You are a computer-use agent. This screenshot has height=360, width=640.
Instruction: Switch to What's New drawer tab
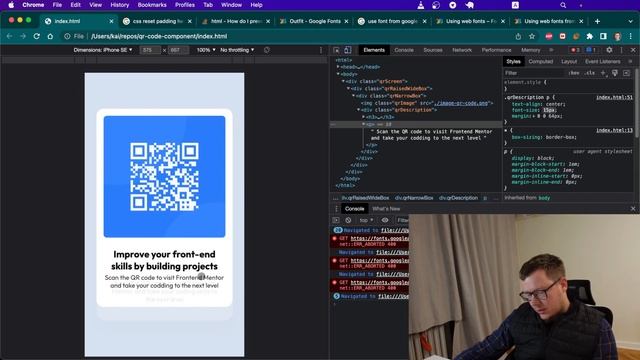pos(386,209)
